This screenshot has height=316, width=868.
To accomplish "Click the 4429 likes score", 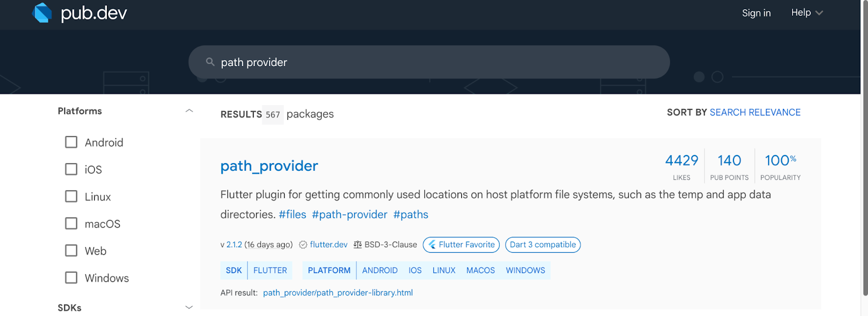I will tap(682, 166).
